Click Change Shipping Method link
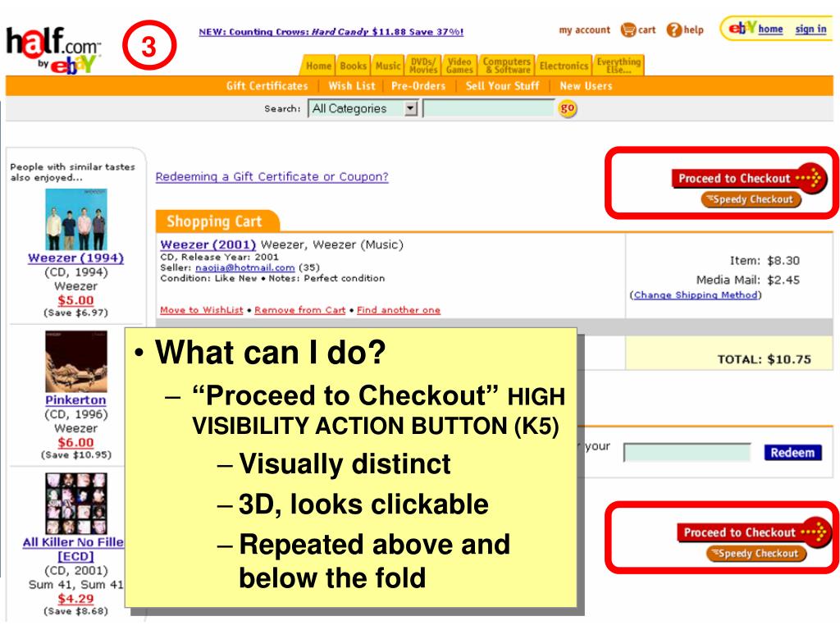 (696, 295)
